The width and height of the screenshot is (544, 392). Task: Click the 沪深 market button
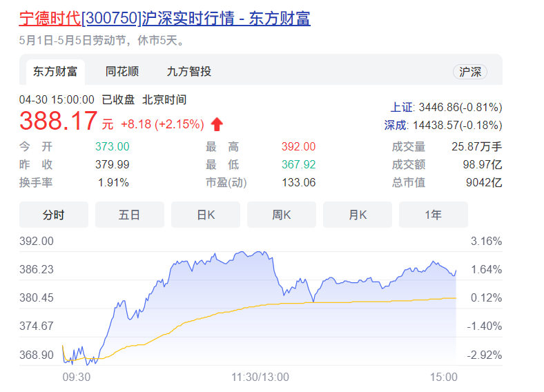(470, 72)
